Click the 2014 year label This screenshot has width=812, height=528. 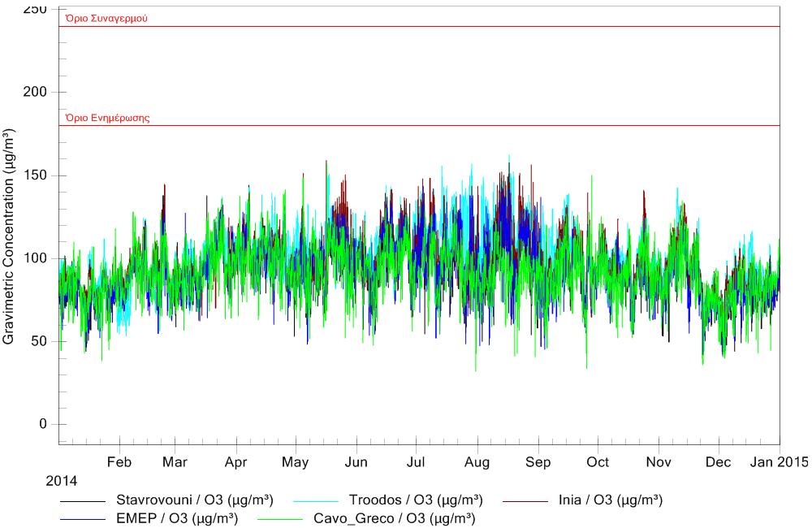[x=62, y=482]
